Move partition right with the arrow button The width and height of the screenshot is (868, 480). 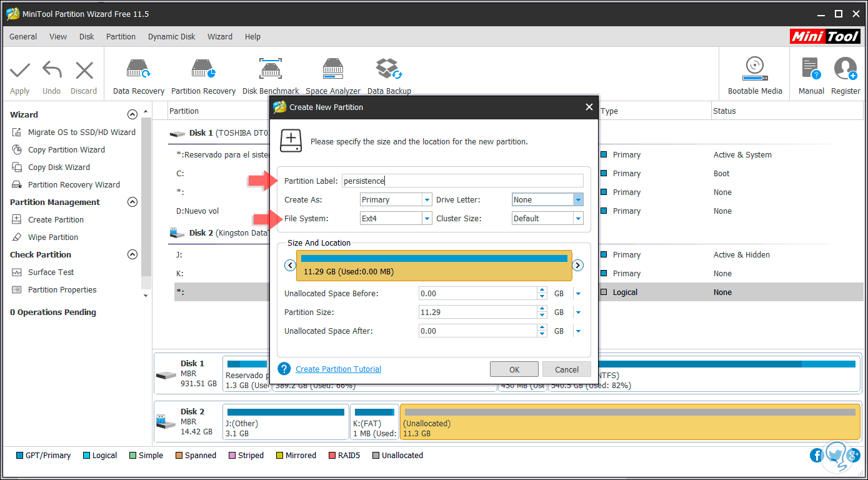pyautogui.click(x=578, y=265)
